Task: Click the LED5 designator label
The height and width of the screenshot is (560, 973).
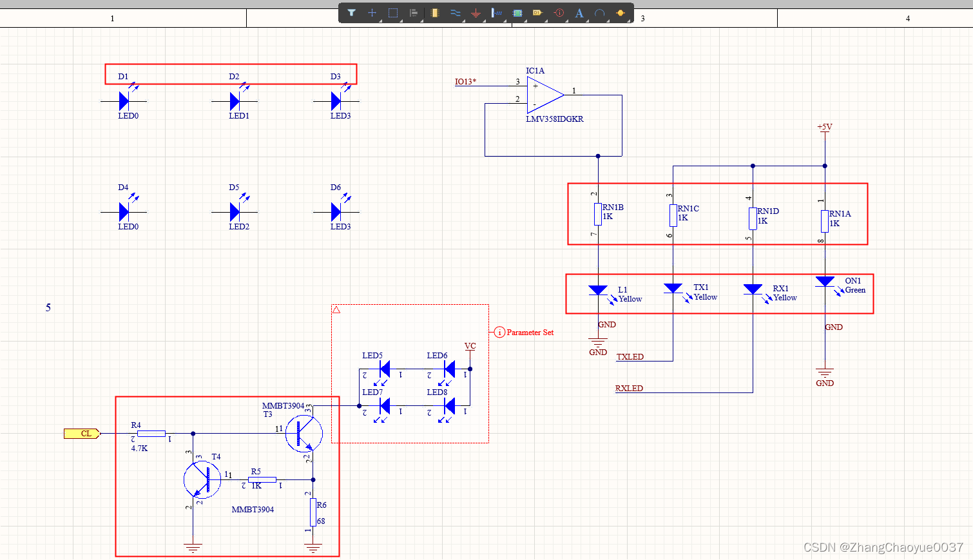Action: tap(372, 356)
